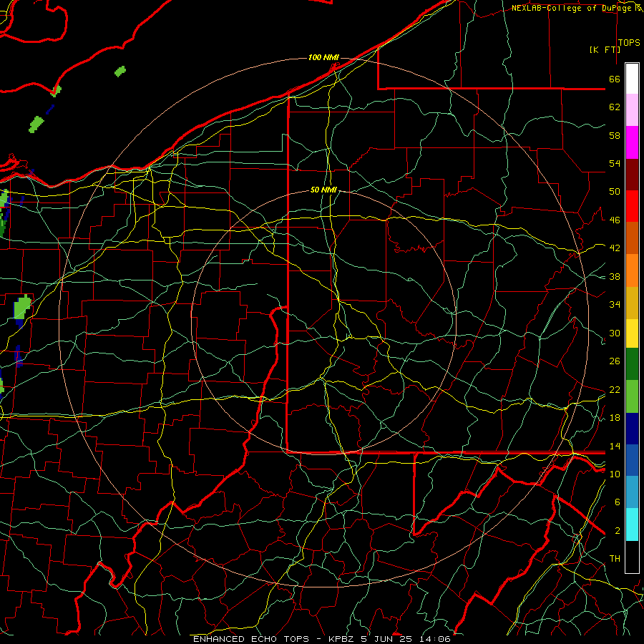Pick the burnt orange legend color block
This screenshot has height=644, width=644.
pyautogui.click(x=632, y=238)
